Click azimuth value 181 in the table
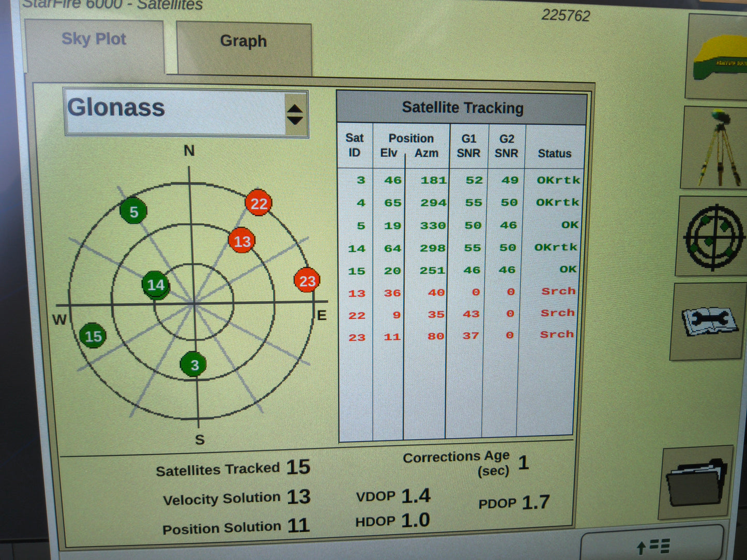 click(433, 180)
